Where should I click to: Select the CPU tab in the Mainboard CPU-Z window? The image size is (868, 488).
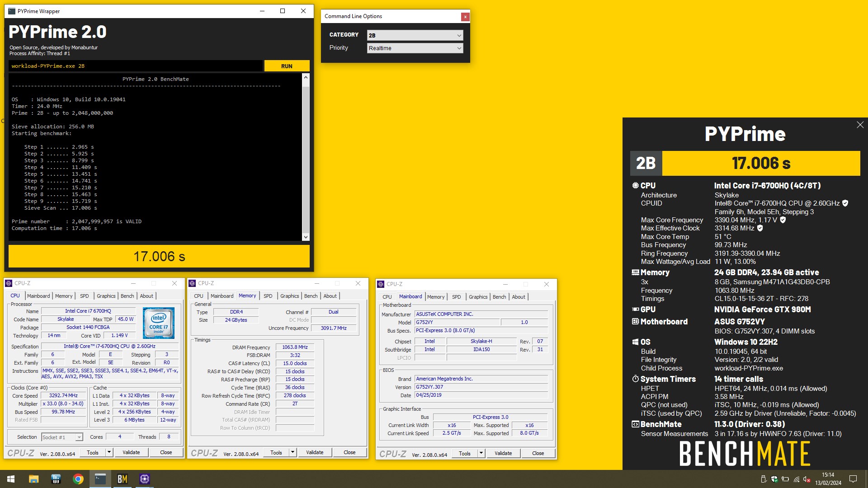click(x=387, y=297)
